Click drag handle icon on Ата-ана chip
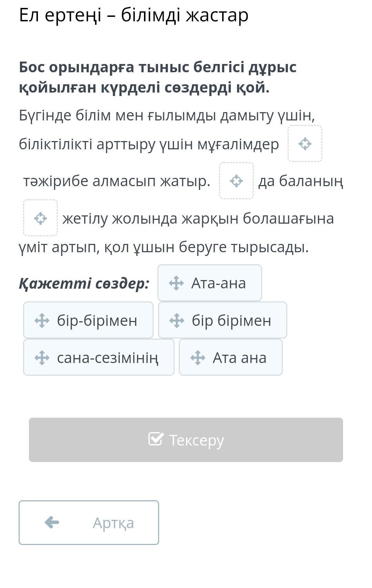This screenshot has width=372, height=588. (176, 283)
